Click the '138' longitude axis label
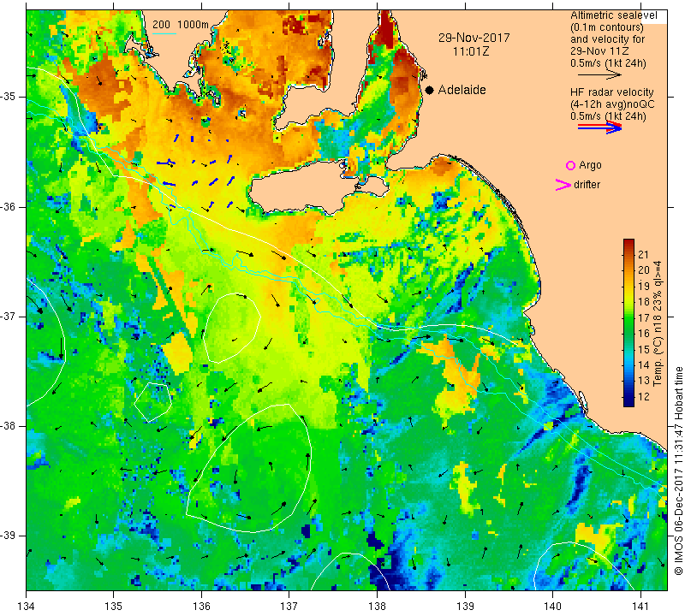This screenshot has height=616, width=685. (x=377, y=606)
